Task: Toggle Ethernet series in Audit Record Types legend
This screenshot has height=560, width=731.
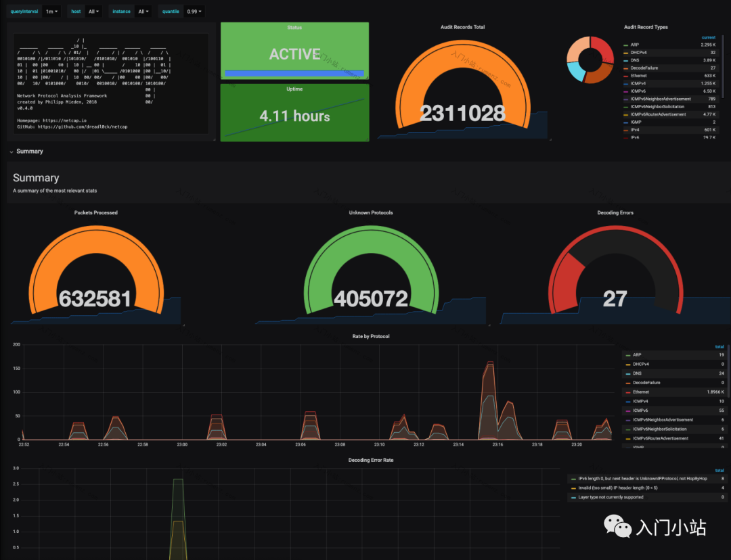Action: click(638, 76)
